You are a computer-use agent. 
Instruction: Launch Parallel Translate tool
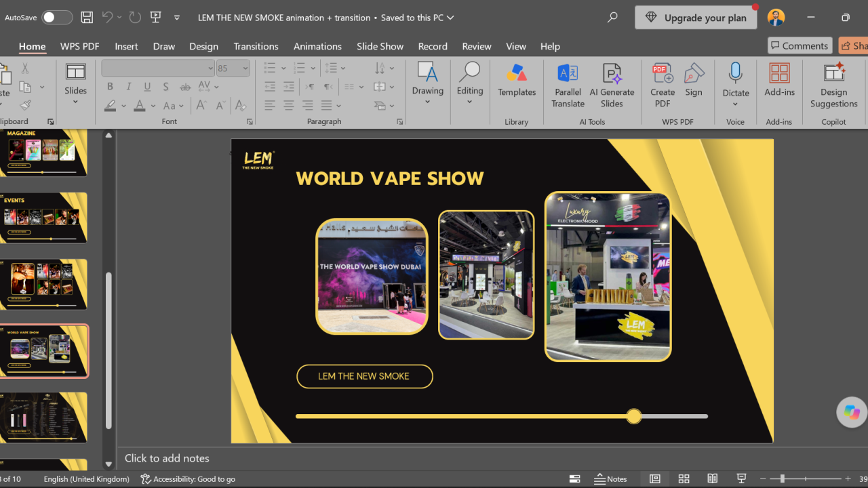point(568,85)
